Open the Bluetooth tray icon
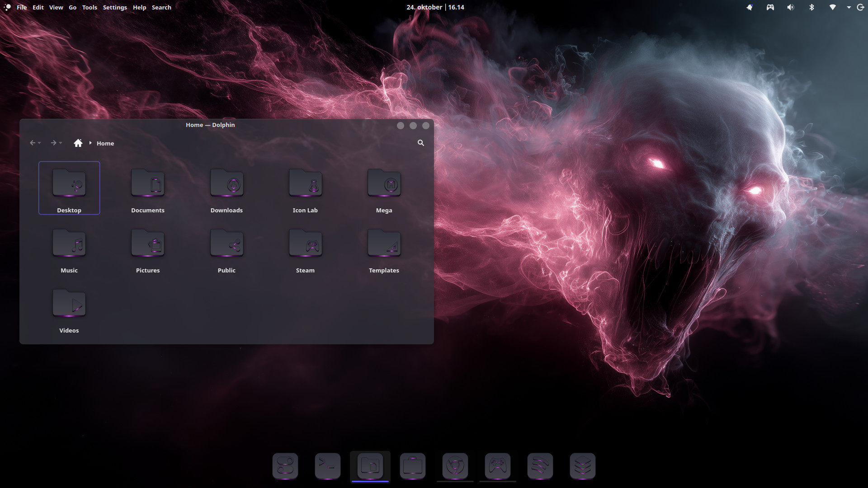 click(811, 7)
